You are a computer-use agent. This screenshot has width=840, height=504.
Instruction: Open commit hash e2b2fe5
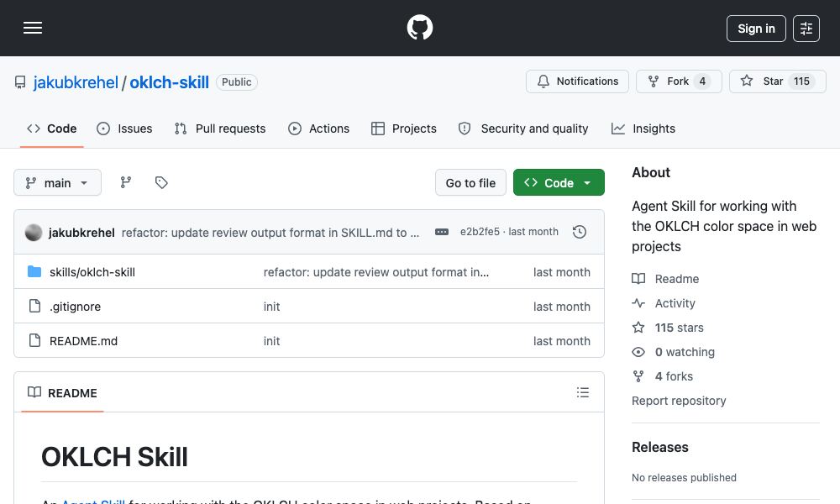480,232
